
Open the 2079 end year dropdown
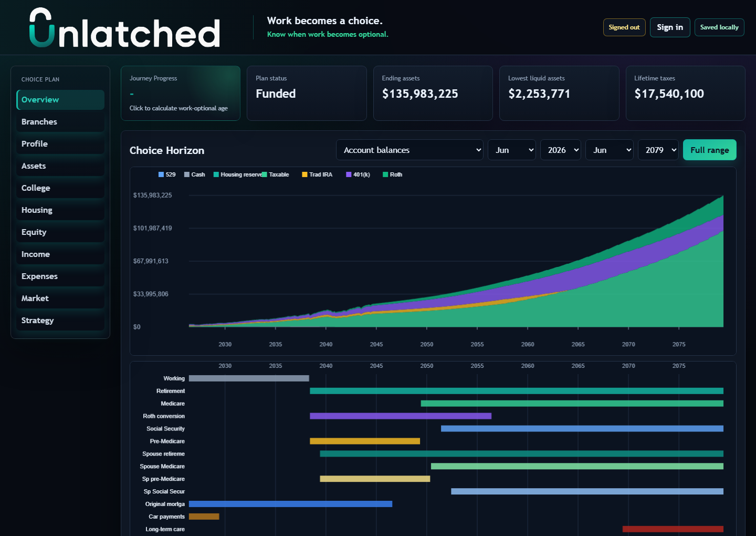(658, 150)
